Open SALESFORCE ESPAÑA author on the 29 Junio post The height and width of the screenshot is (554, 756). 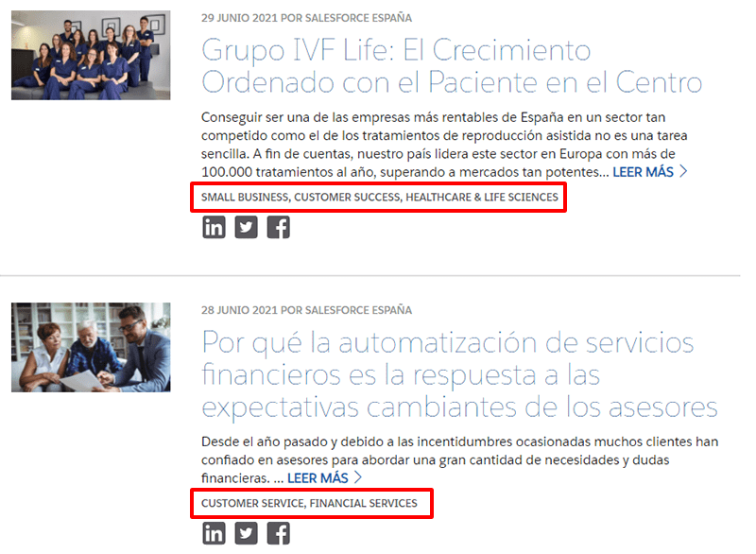click(x=358, y=18)
